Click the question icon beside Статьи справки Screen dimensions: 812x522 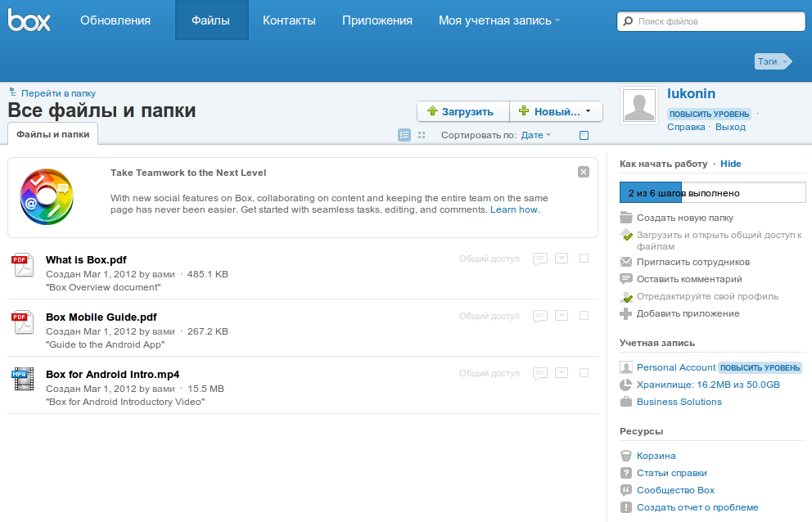coord(626,473)
